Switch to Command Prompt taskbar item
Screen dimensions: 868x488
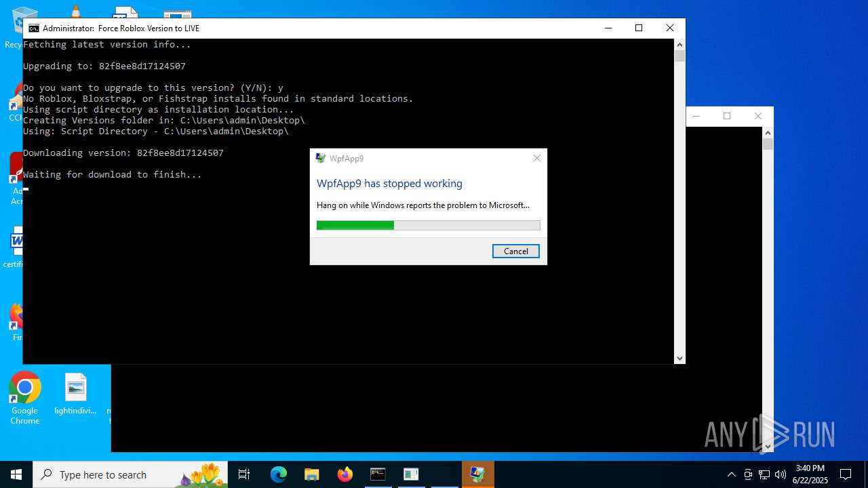point(378,474)
